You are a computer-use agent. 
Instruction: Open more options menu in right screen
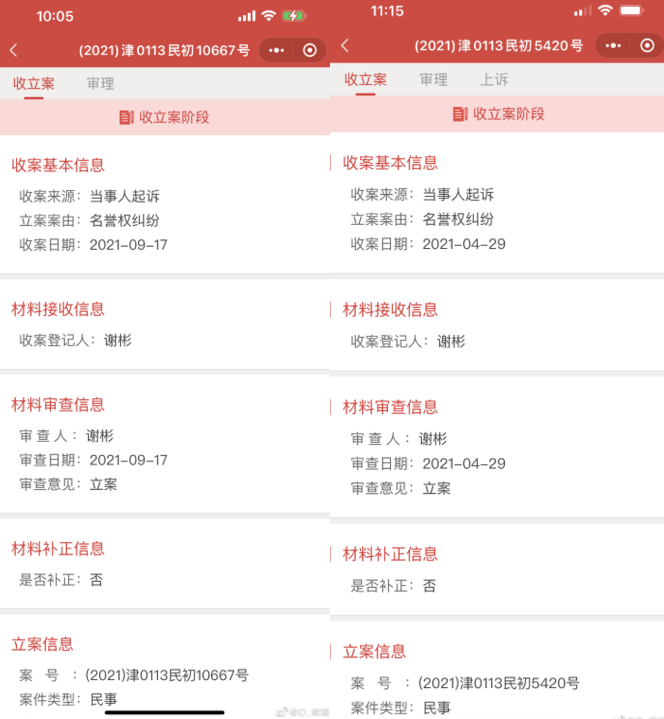[x=613, y=45]
